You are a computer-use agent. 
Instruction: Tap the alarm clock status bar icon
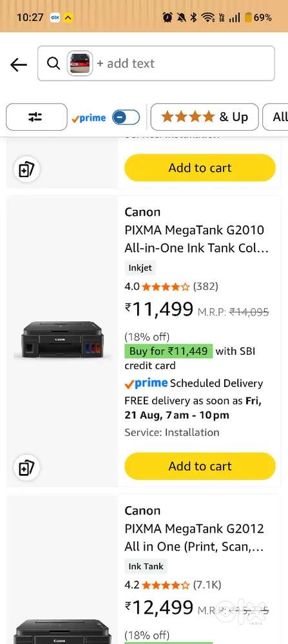168,17
